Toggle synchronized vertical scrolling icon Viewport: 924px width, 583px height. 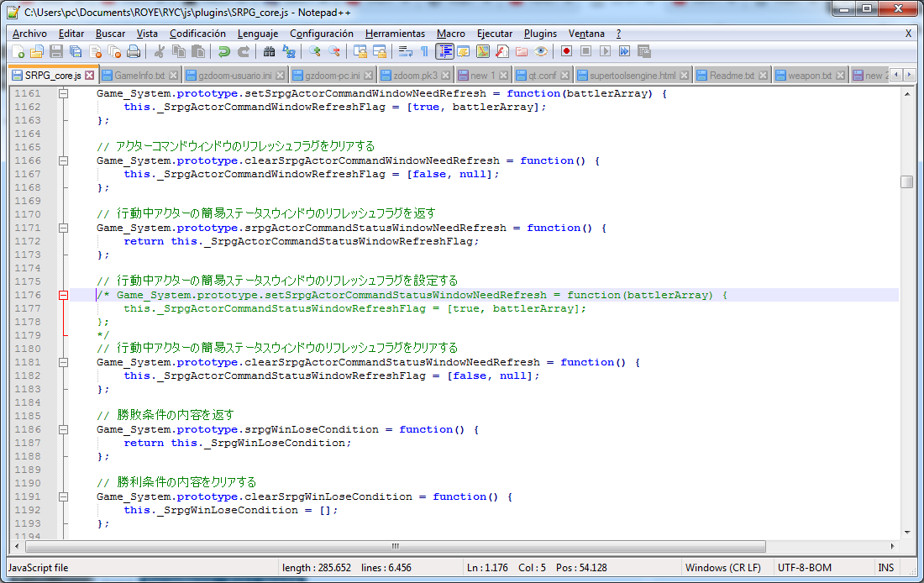tap(360, 52)
